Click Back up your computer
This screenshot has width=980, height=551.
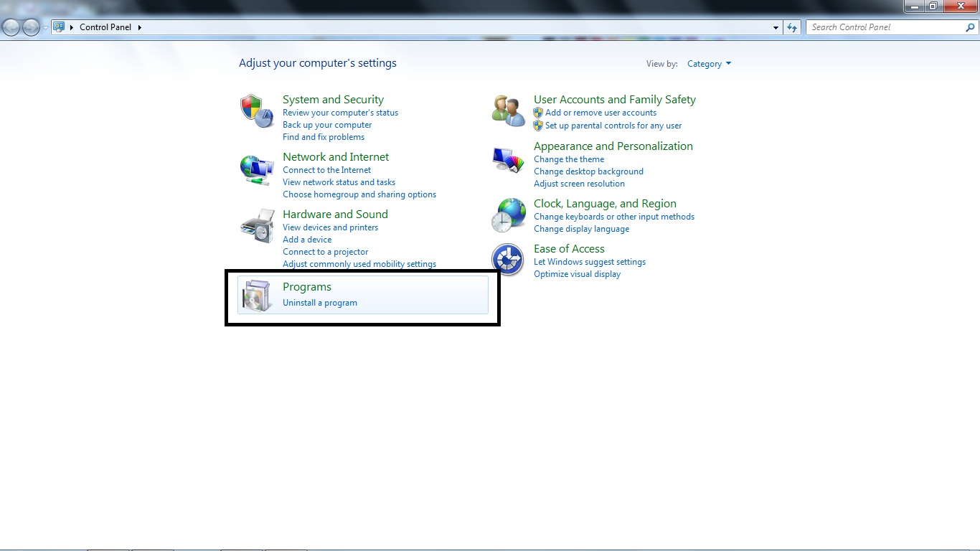pos(327,125)
